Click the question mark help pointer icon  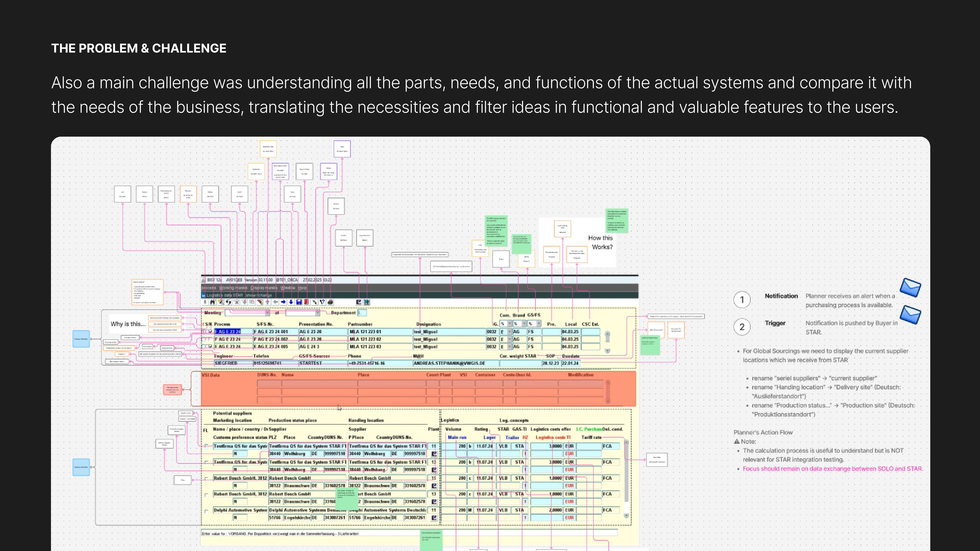[323, 302]
